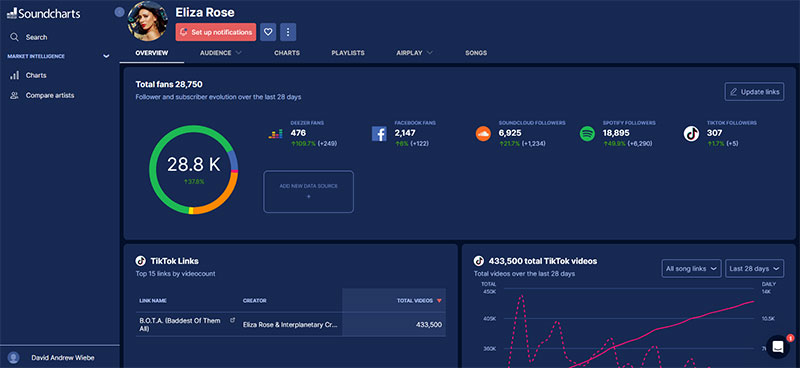Click the Total fans 28,750 heading
This screenshot has height=368, width=800.
[169, 85]
